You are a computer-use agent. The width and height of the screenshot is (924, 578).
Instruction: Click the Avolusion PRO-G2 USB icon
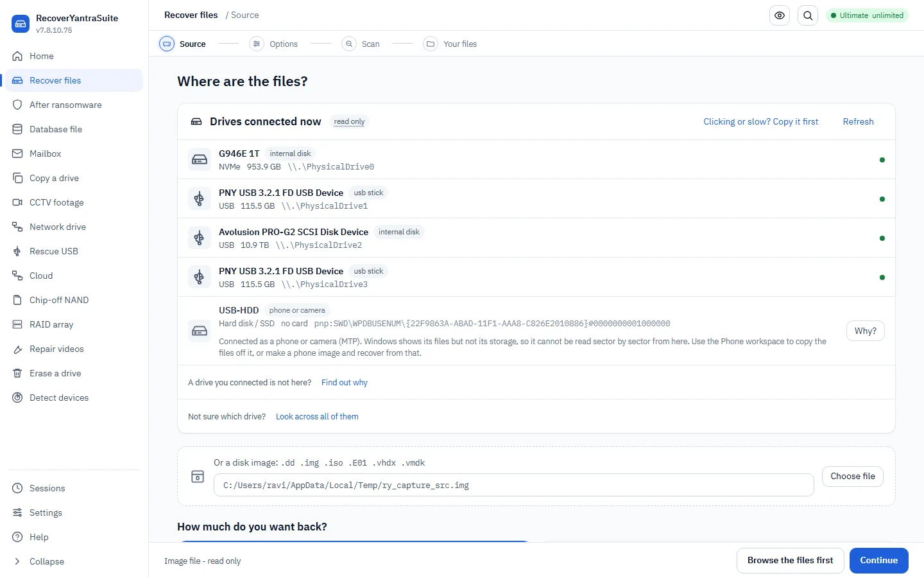tap(200, 238)
